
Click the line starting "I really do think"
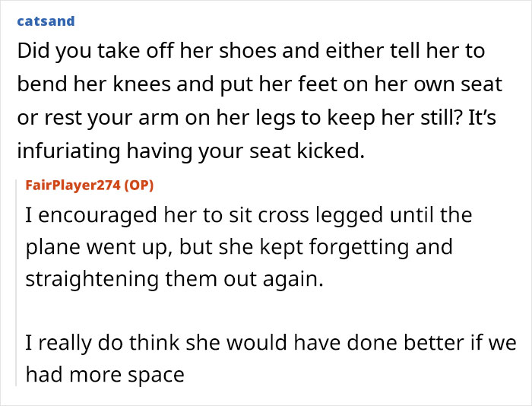click(x=271, y=343)
